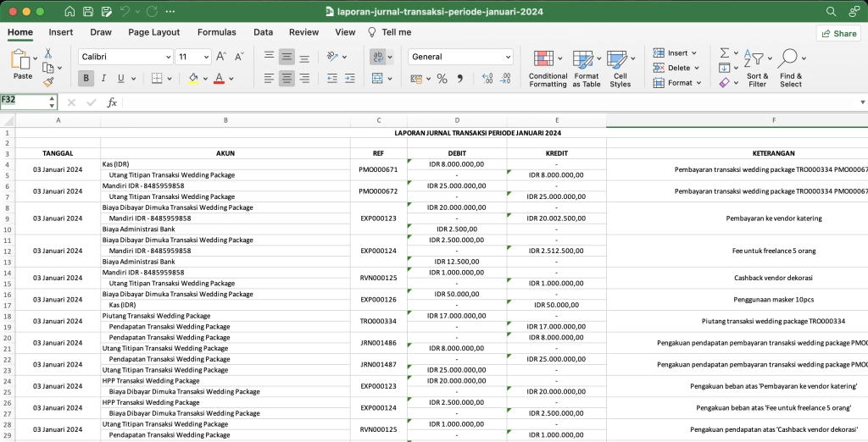Click the Fill down icon
The height and width of the screenshot is (442, 868).
coord(724,68)
